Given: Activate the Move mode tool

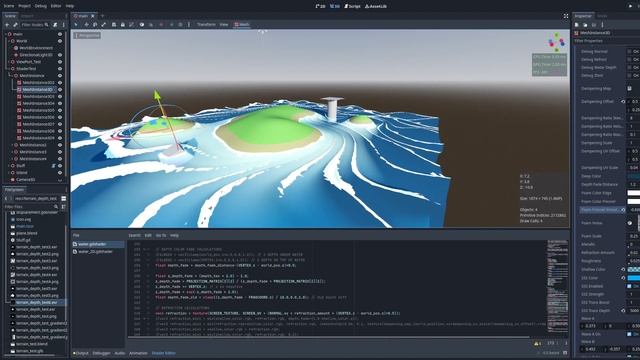Looking at the screenshot, I should point(86,24).
